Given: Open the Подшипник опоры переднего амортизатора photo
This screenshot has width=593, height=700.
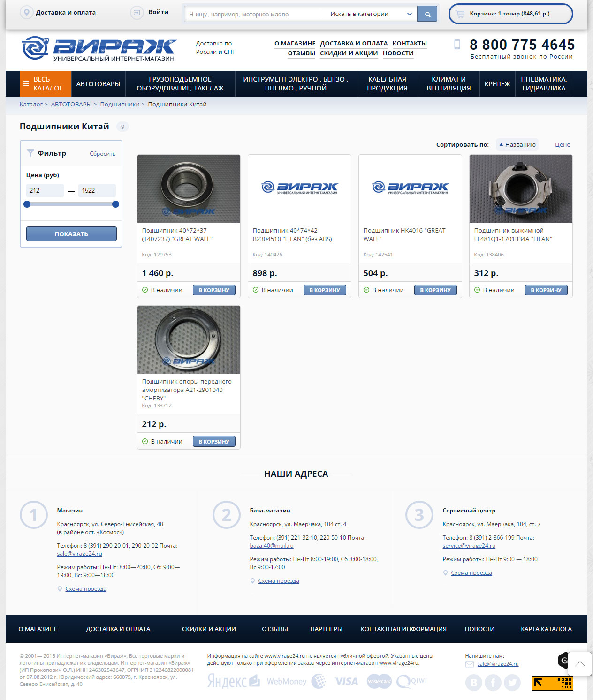Looking at the screenshot, I should (x=189, y=339).
